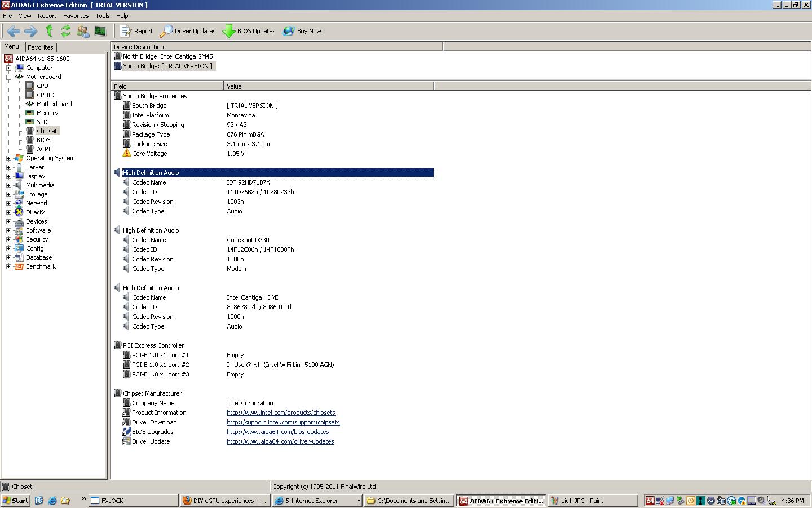Expand the Display node

tap(8, 176)
